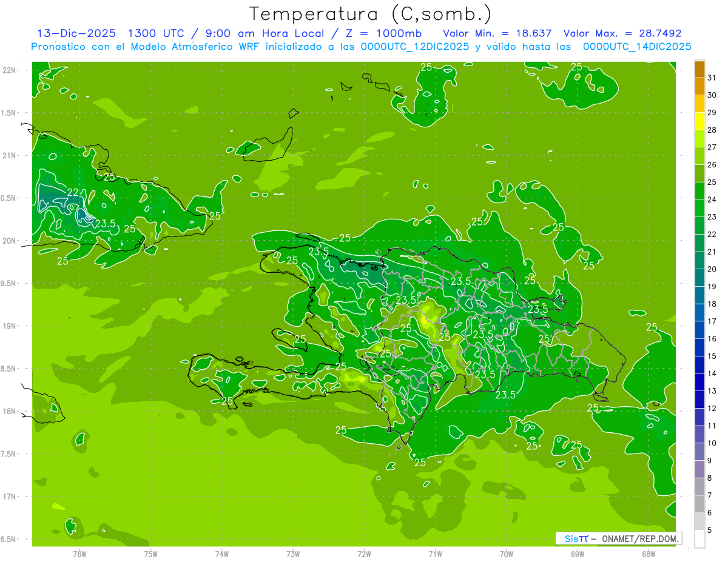
Task: Click the legend swatch between 29 and 30
Action: 699,104
